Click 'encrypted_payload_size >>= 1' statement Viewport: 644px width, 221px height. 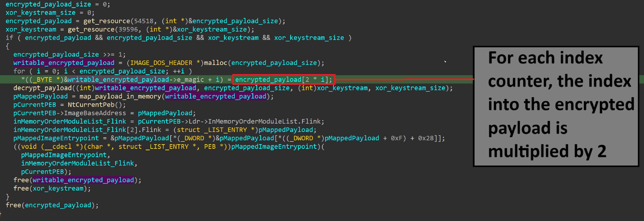[x=69, y=54]
